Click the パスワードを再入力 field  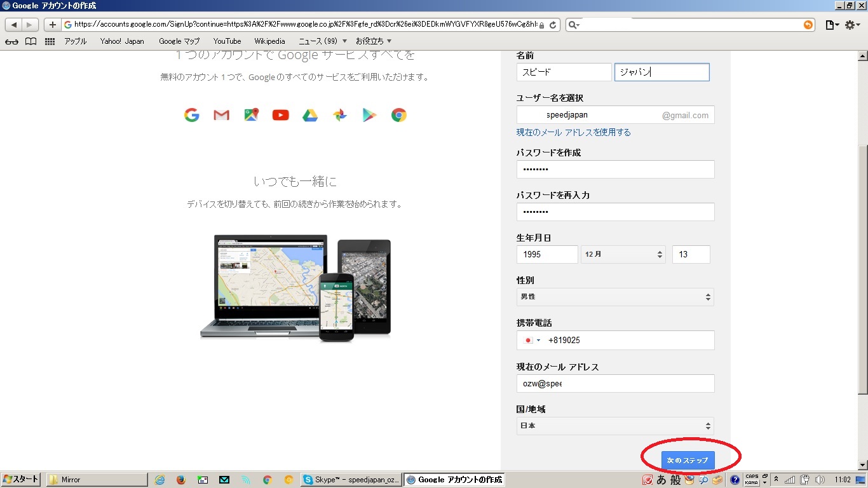[615, 212]
